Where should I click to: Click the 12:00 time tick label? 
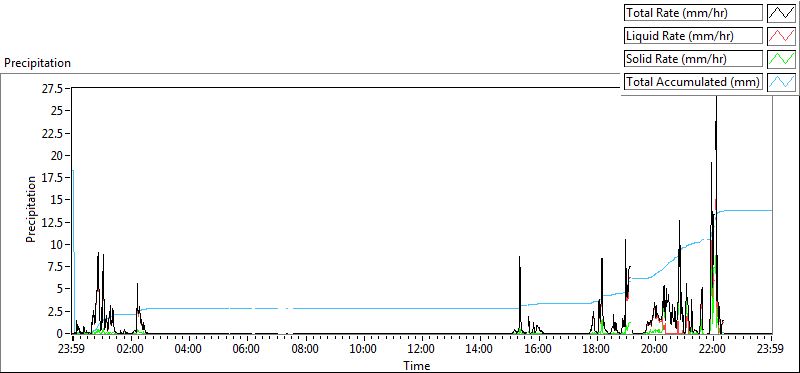422,350
